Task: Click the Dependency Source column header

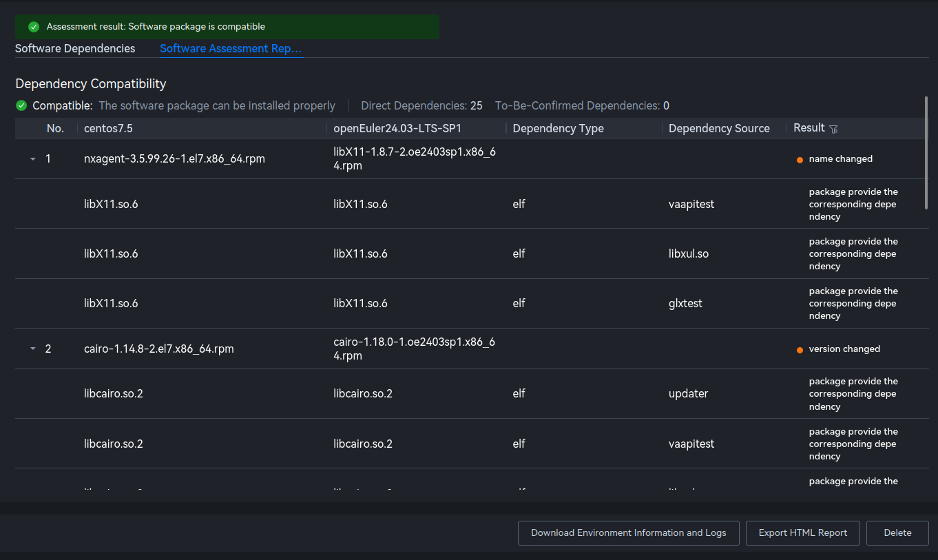Action: 718,128
